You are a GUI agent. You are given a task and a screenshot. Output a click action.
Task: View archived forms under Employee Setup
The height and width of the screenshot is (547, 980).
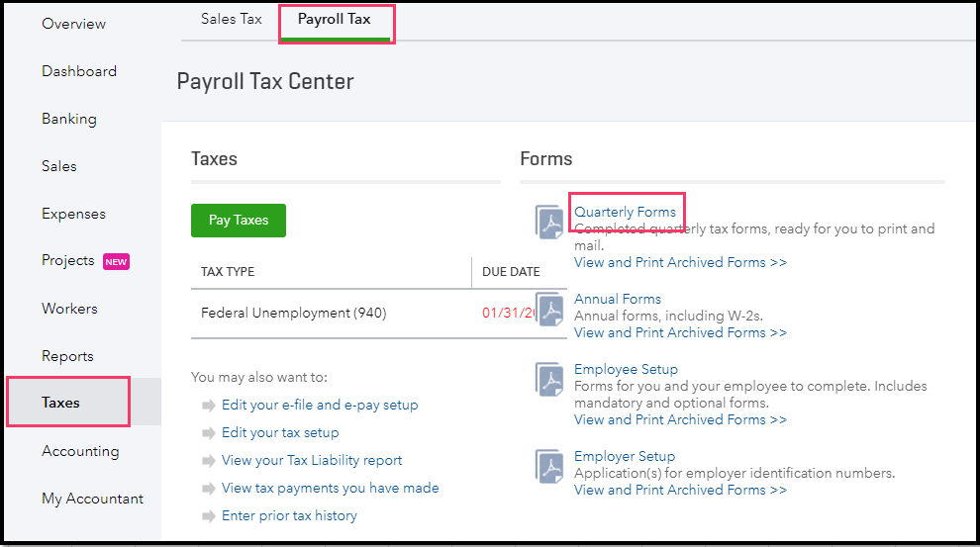pyautogui.click(x=681, y=419)
